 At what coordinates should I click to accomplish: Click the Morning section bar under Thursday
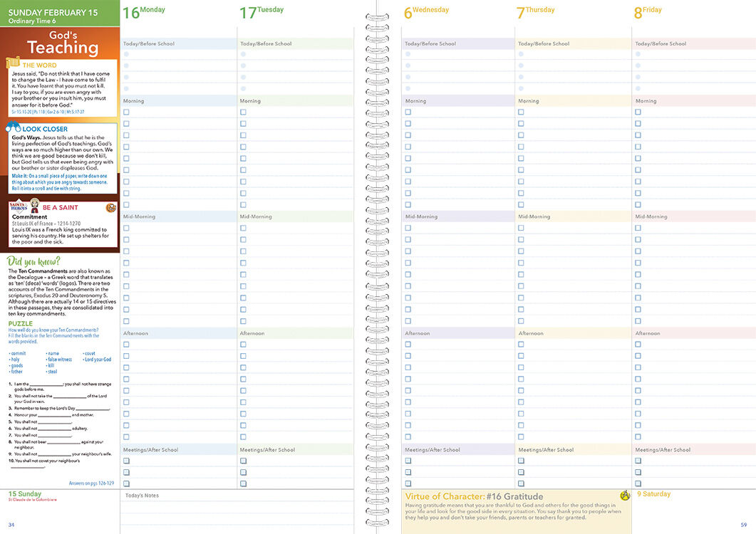572,101
